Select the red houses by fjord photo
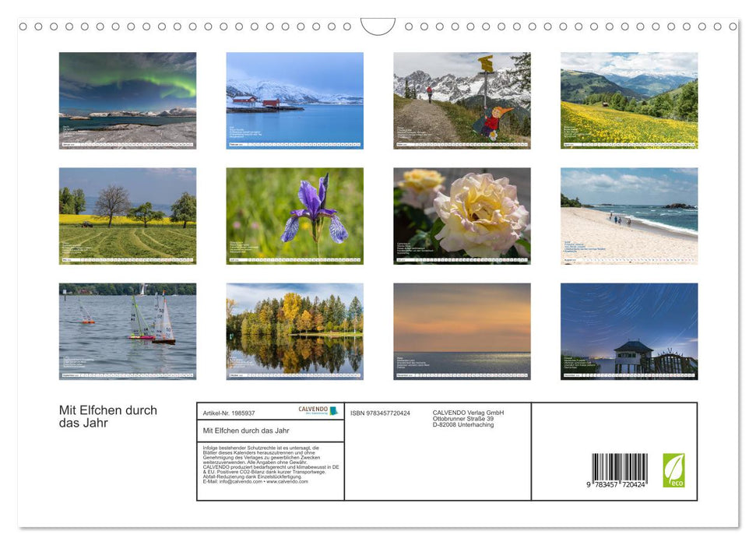The width and height of the screenshot is (756, 545). (x=294, y=100)
